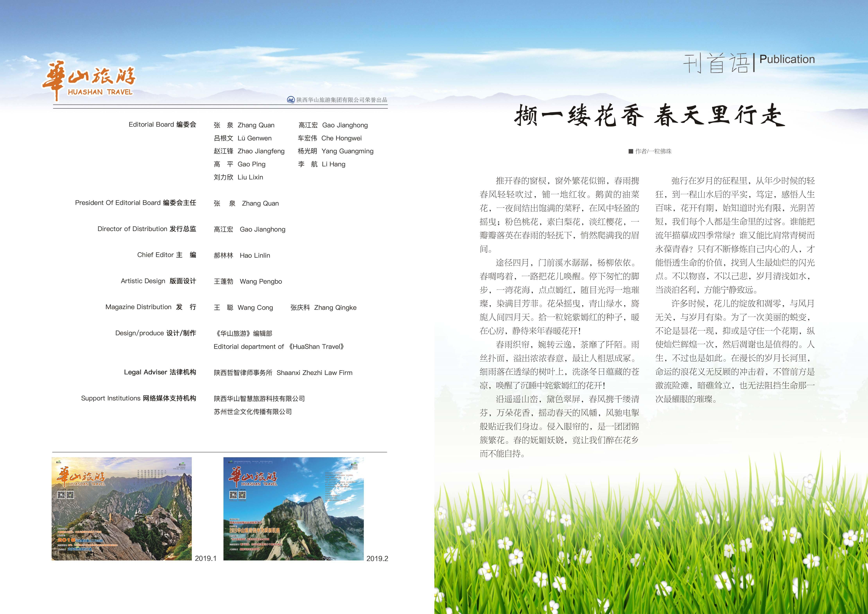Click the round blue company emblem before 陕西华山旅游集团

pos(291,100)
